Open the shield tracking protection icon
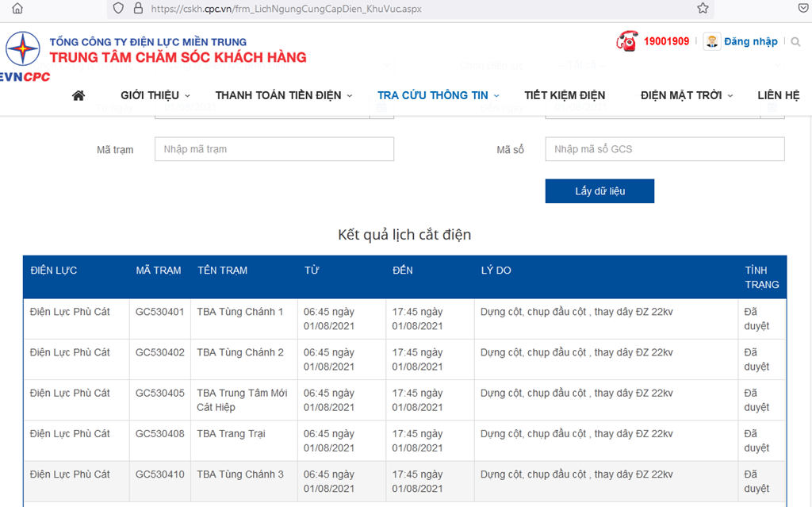This screenshot has height=507, width=812. [118, 8]
